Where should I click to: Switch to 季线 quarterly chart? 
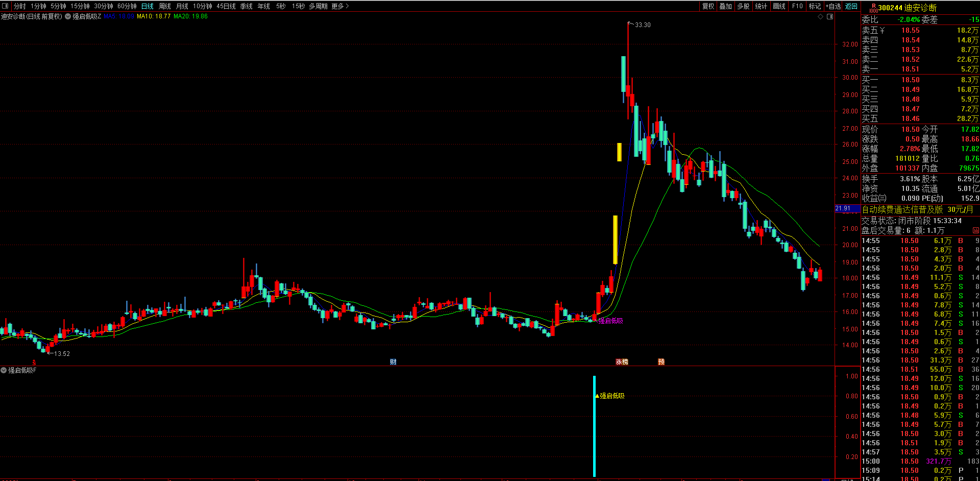(247, 6)
